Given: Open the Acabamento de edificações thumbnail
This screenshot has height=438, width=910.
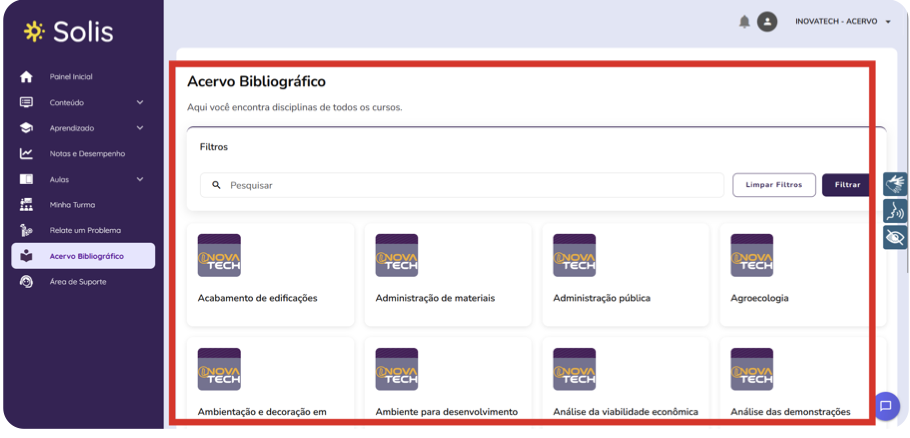Looking at the screenshot, I should tap(219, 255).
